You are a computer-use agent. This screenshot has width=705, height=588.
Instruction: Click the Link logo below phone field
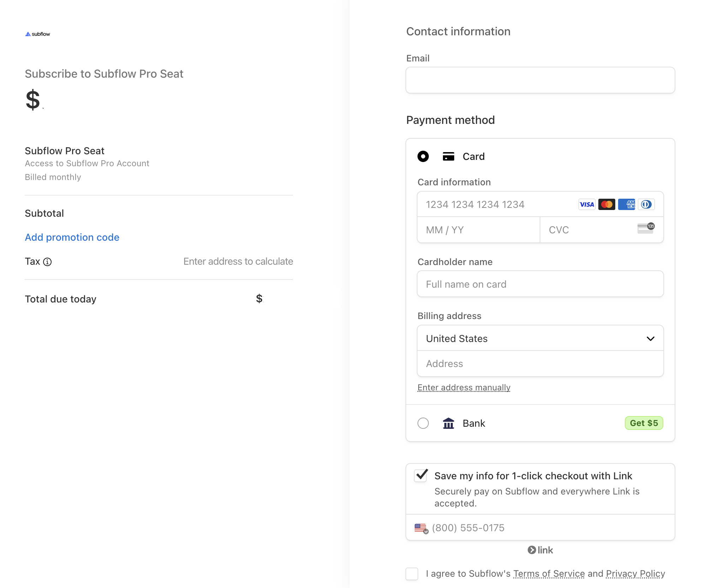[540, 550]
